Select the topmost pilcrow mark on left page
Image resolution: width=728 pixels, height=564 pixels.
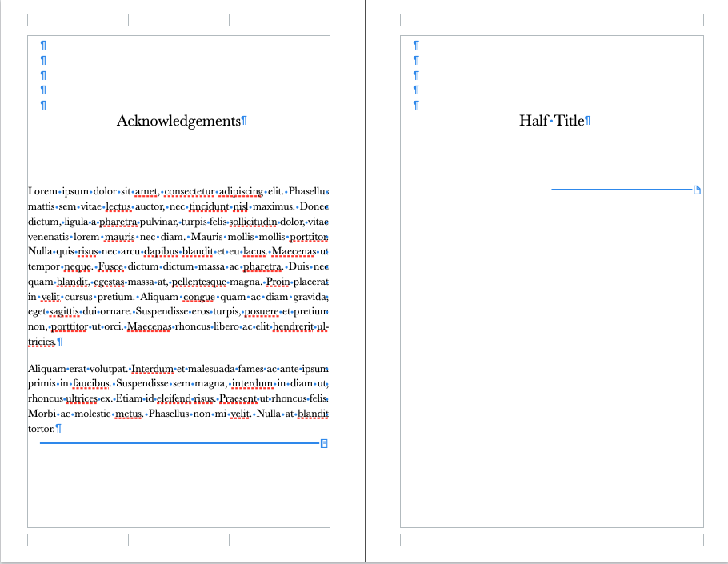point(44,45)
